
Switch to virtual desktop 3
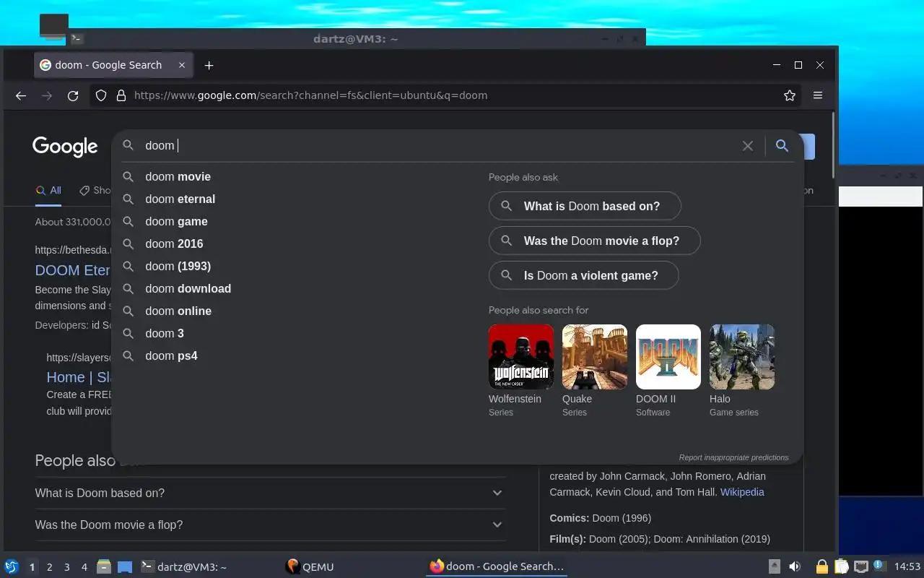67,567
